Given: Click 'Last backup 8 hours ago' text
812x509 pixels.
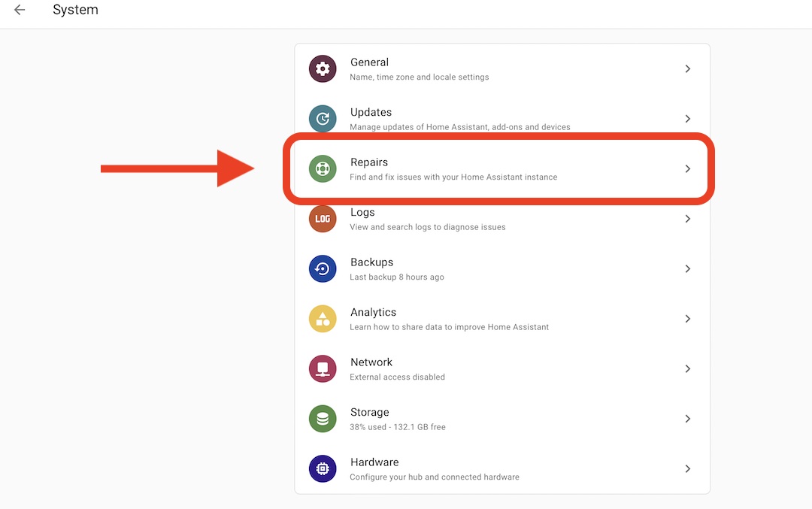Looking at the screenshot, I should (x=397, y=277).
